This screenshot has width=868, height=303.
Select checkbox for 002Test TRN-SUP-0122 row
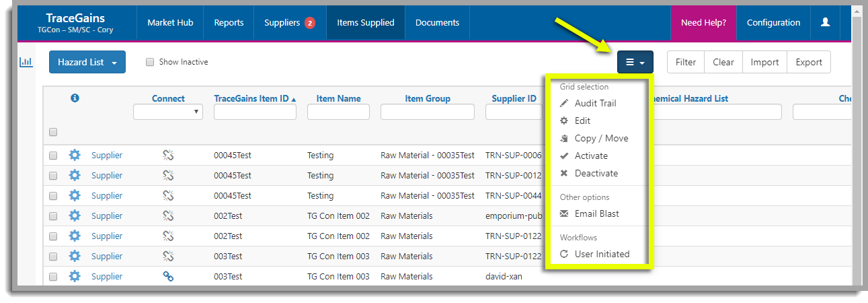(53, 236)
